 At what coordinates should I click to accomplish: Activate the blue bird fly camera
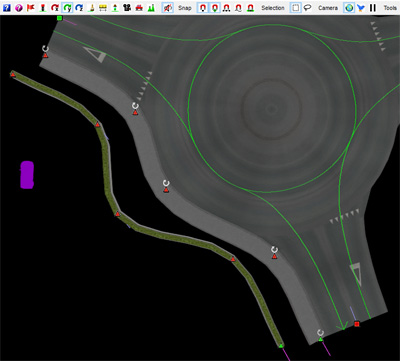tap(361, 8)
